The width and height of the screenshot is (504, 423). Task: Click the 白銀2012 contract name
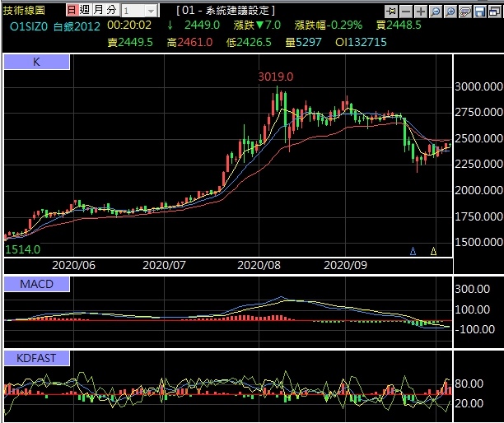click(77, 26)
